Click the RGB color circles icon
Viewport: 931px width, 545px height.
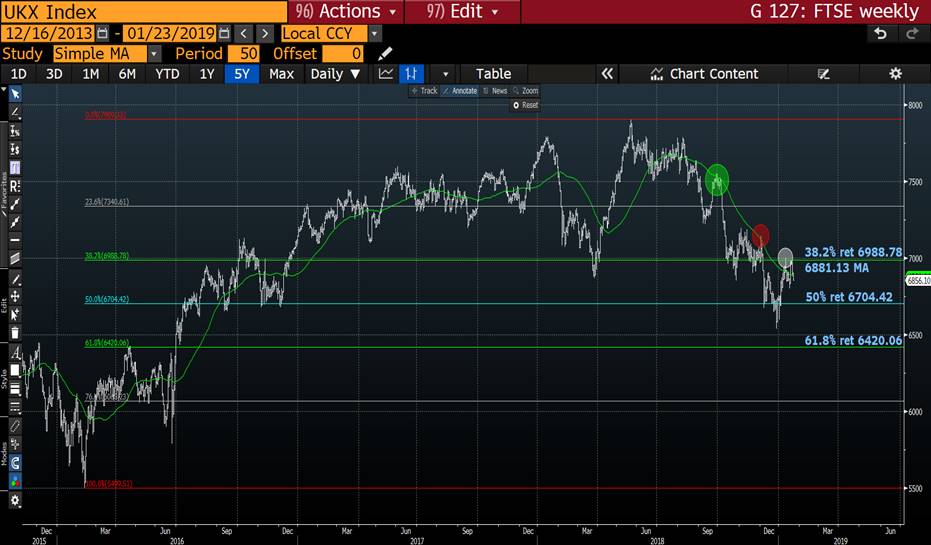pos(15,481)
